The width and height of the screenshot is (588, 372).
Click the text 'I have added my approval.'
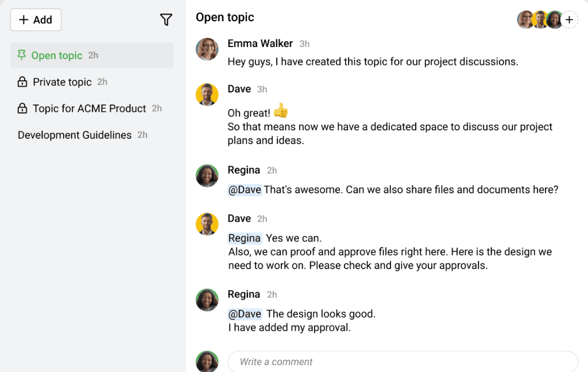pyautogui.click(x=289, y=328)
